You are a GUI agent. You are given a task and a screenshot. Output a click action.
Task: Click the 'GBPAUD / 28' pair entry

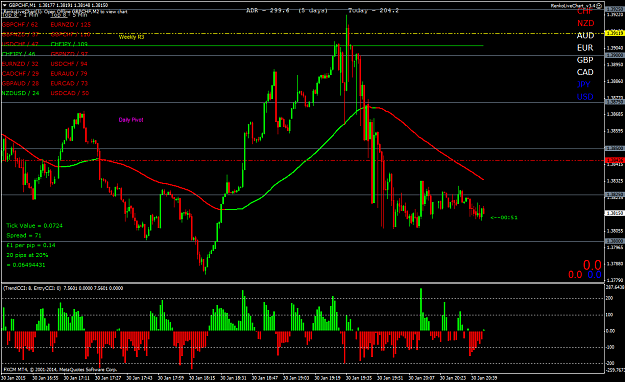[x=20, y=83]
